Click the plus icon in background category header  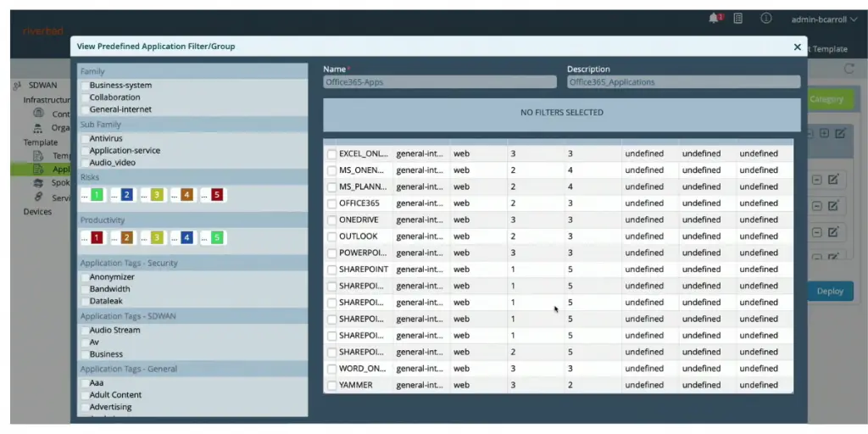coord(824,133)
